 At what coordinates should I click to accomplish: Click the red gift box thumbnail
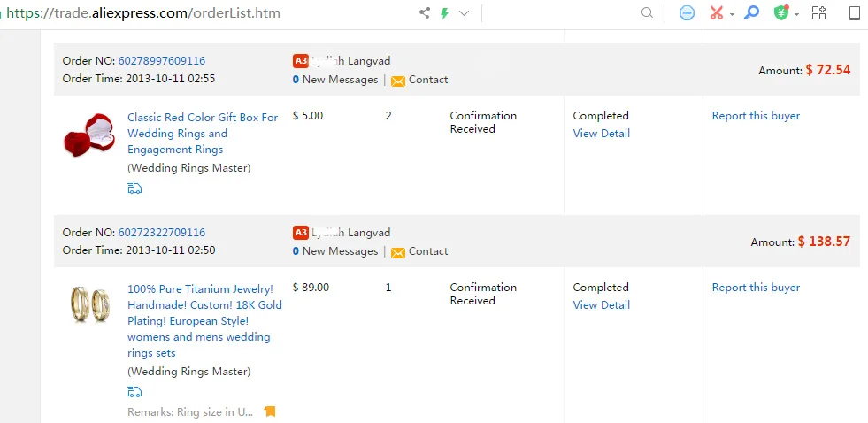[89, 135]
